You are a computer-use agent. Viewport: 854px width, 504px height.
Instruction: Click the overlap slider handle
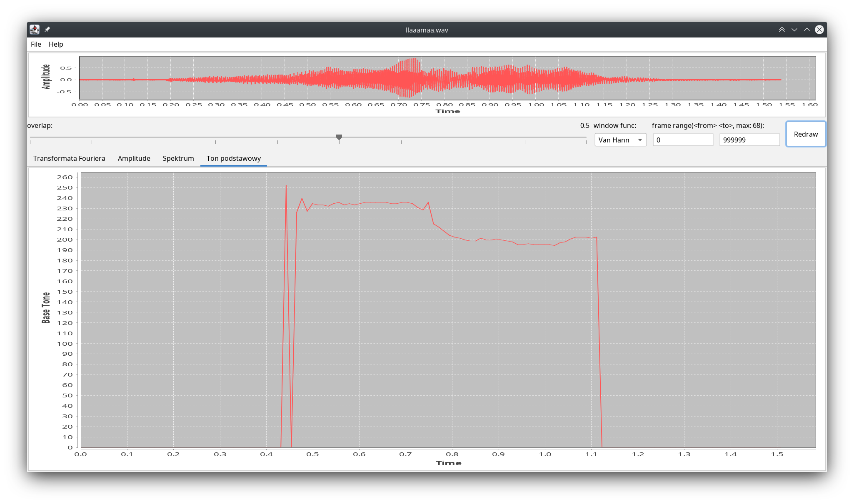tap(339, 137)
